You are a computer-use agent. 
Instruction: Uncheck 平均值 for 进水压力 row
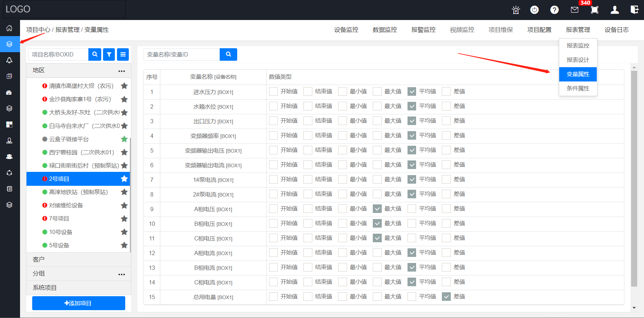(x=412, y=91)
